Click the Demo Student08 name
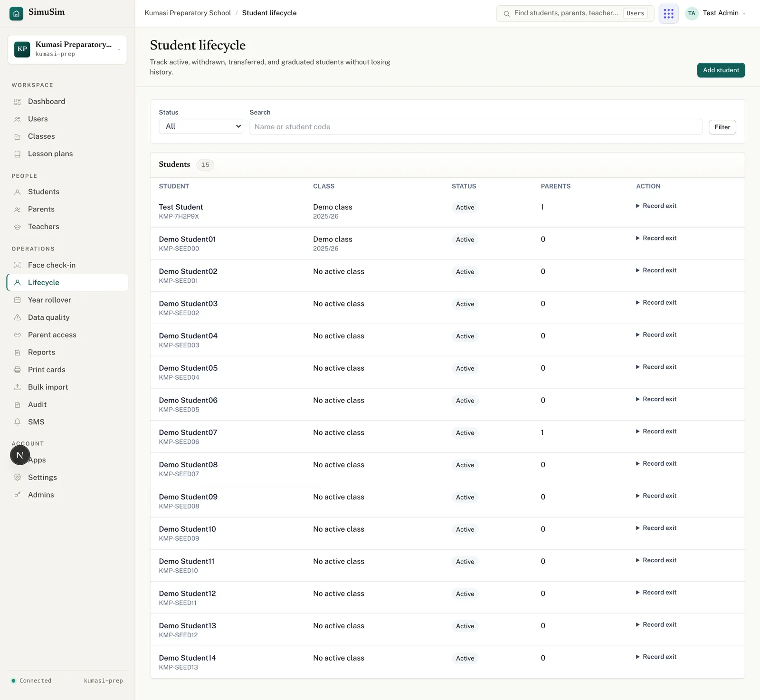The image size is (760, 700). (188, 465)
